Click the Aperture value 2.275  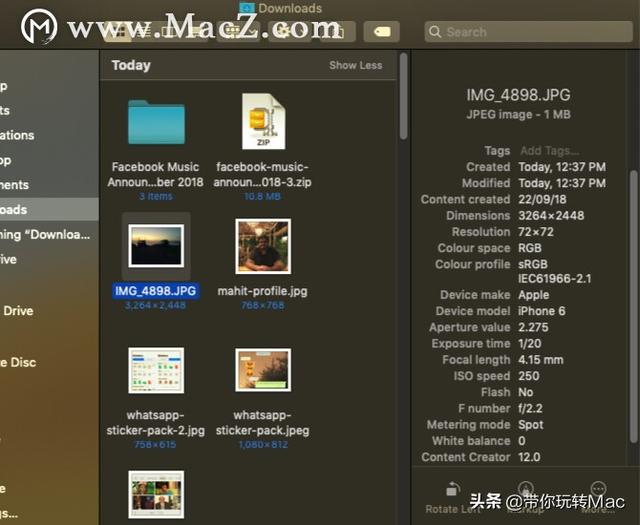tap(533, 327)
